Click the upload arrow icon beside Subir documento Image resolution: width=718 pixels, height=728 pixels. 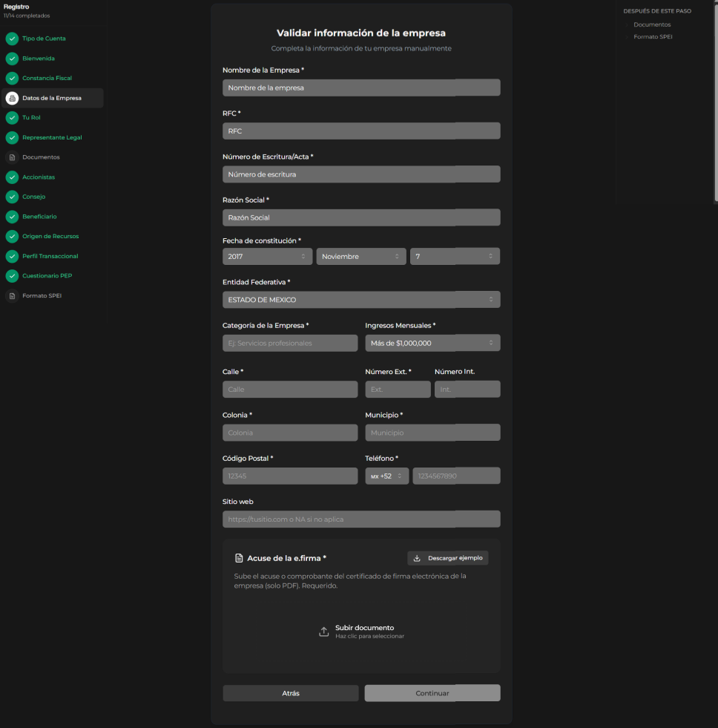click(324, 632)
